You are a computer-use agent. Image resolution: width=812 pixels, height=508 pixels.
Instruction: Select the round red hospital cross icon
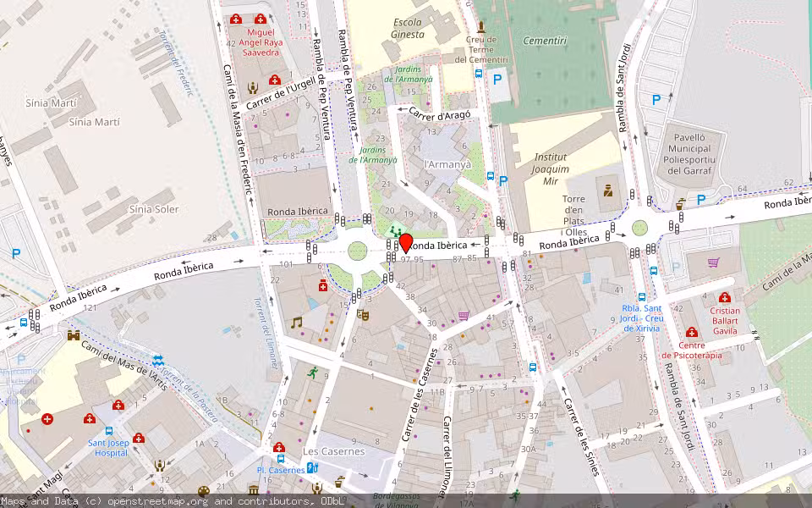tap(47, 419)
